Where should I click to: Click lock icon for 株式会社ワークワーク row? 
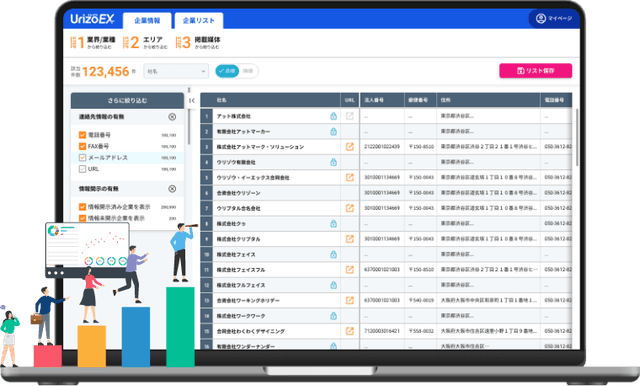333,316
